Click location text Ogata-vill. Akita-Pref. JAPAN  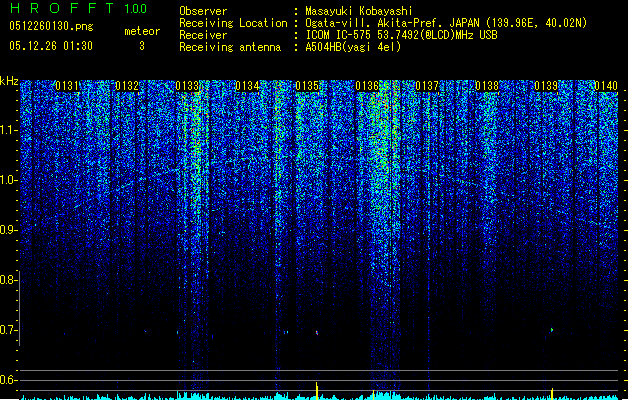393,23
